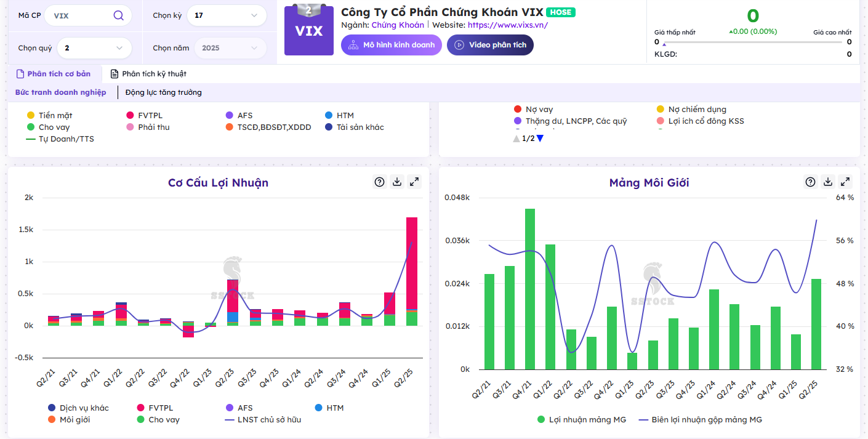Open help for Mảng Môi Giới chart
Image resolution: width=868 pixels, height=439 pixels.
pyautogui.click(x=810, y=182)
